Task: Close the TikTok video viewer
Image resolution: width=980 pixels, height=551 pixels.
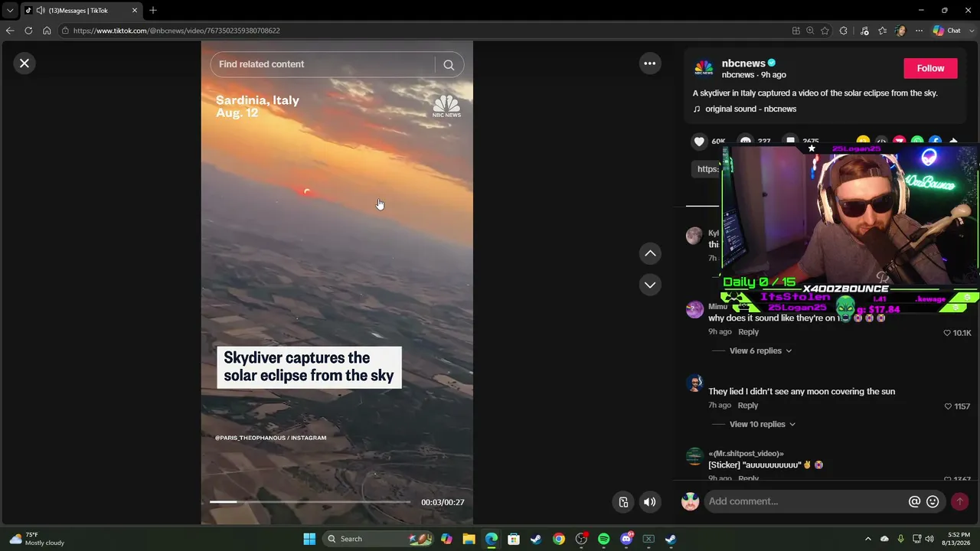Action: coord(24,64)
